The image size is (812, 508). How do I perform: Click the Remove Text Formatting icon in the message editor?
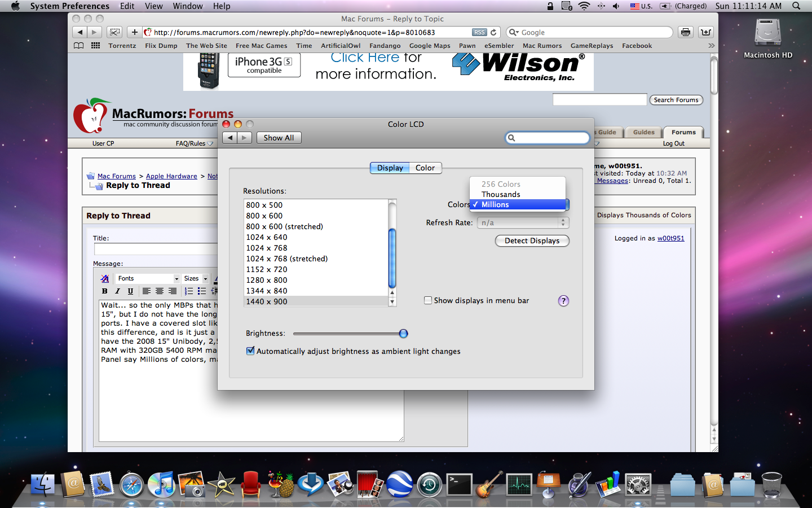click(x=105, y=278)
